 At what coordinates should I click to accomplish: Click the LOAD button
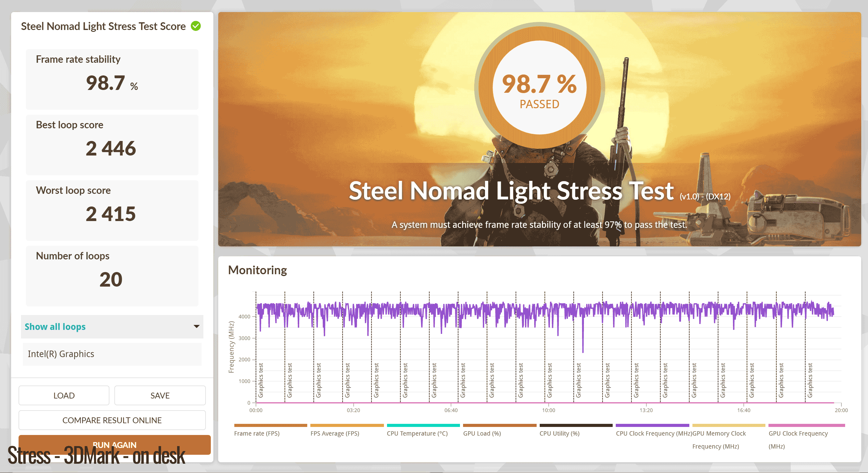(64, 395)
